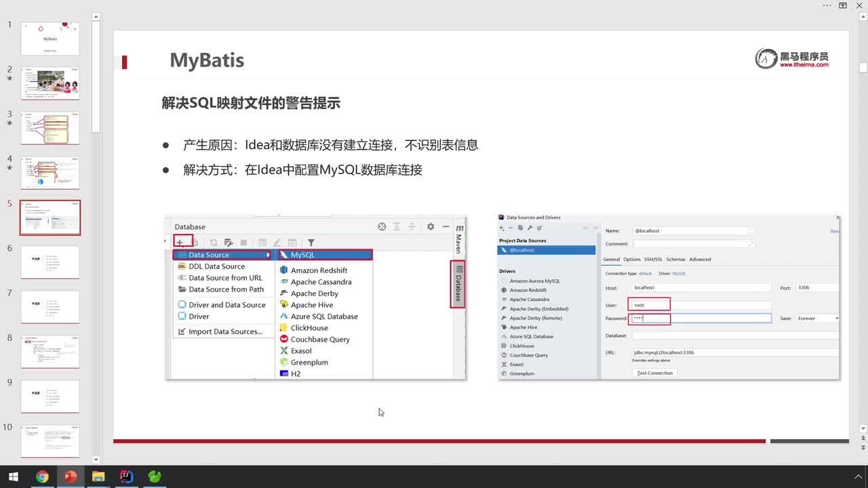Open IntelliJ IDEA from taskbar
This screenshot has width=868, height=488.
[126, 476]
